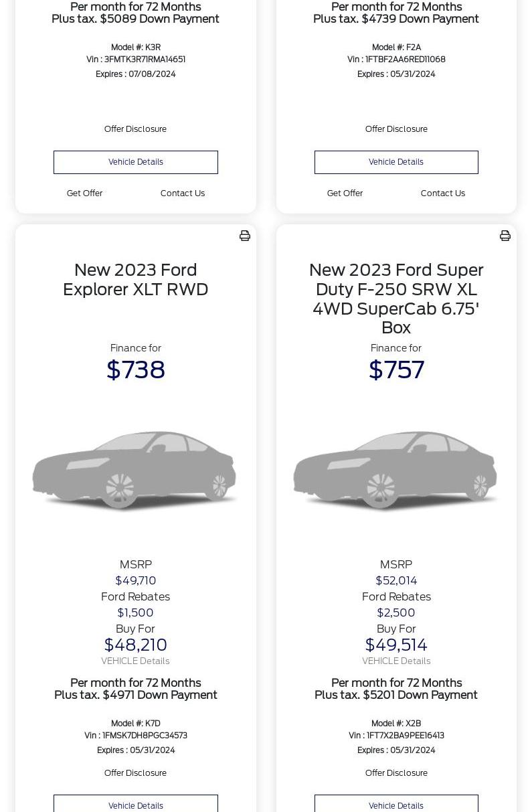Click print icon on Super Duty F-250 card
Image resolution: width=532 pixels, height=812 pixels.
click(505, 236)
